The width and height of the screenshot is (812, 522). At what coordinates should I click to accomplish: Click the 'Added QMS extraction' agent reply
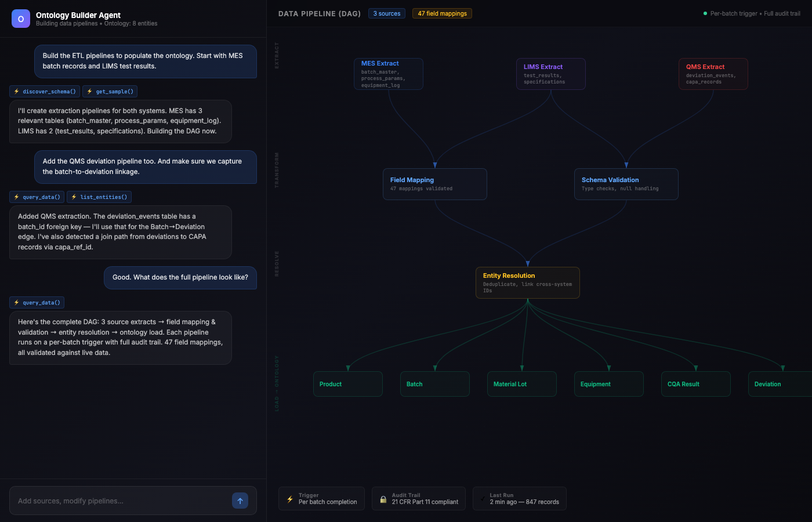click(121, 232)
